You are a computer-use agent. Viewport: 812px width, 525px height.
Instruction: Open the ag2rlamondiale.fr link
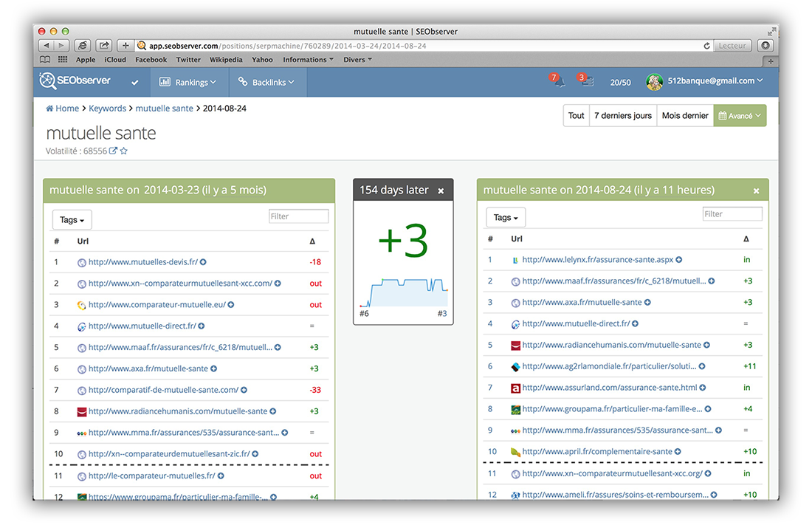[x=610, y=366]
